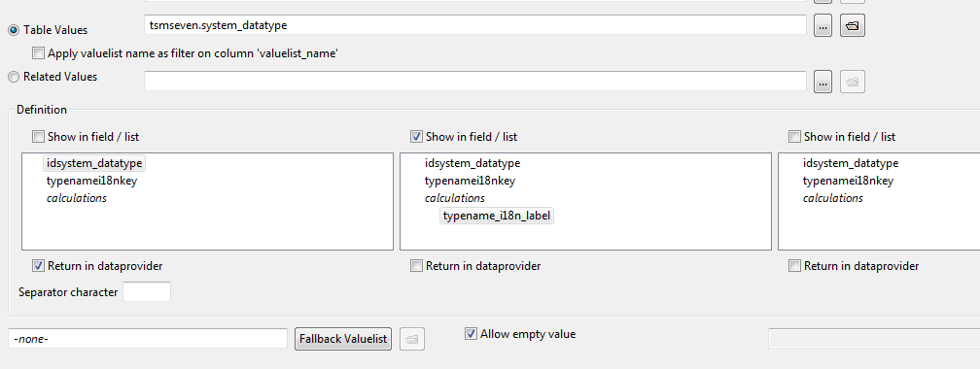Click folder icon next to Fallback Valuelist
Viewport: 980px width, 369px height.
[x=412, y=339]
